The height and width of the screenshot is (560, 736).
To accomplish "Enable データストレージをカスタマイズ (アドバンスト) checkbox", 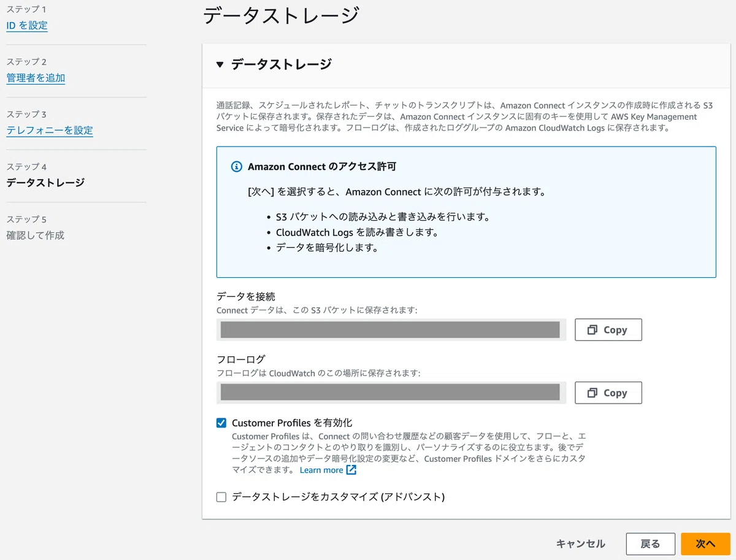I will [221, 497].
